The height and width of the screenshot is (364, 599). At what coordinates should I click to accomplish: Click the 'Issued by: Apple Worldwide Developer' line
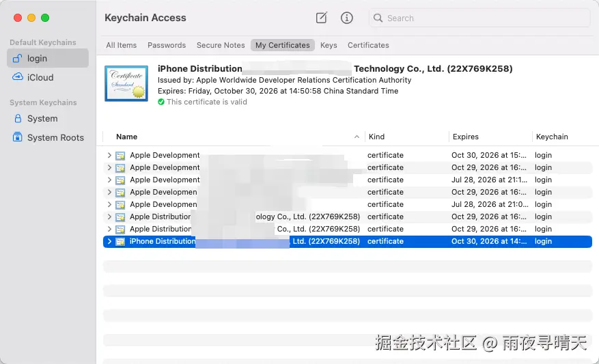tap(285, 80)
